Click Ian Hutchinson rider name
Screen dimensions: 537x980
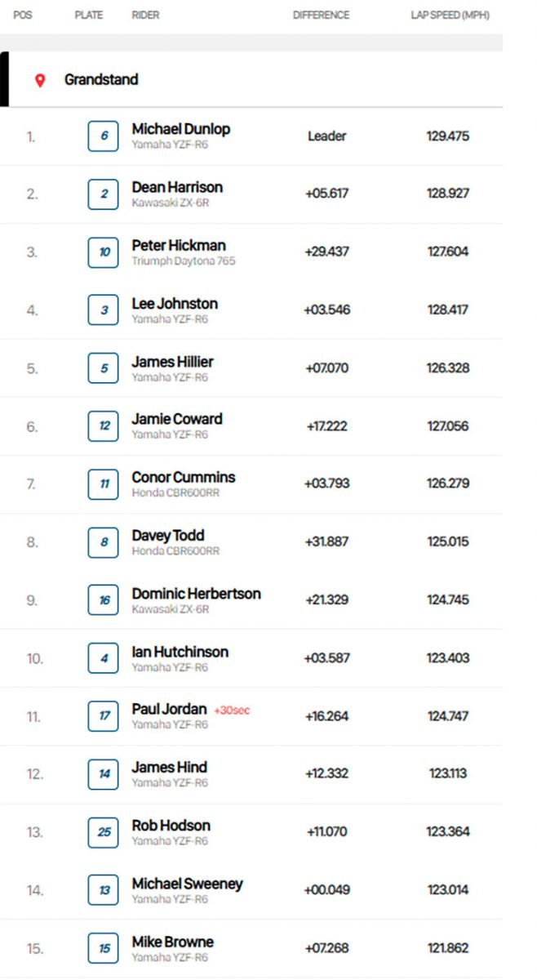[x=180, y=652]
